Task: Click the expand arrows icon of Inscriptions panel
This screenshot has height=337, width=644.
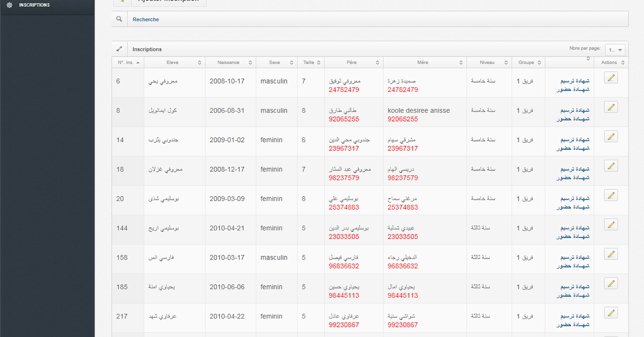Action: (x=119, y=49)
